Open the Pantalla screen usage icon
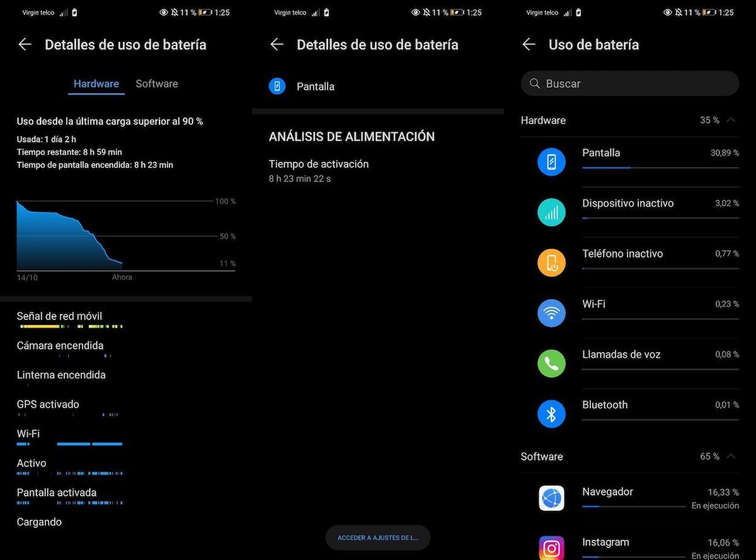Viewport: 756px width, 560px height. coord(551,162)
